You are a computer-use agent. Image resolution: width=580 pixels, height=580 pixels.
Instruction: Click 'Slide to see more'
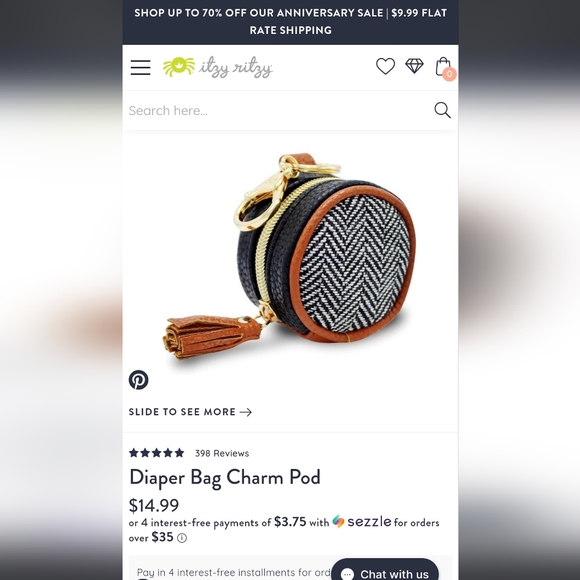tap(190, 412)
